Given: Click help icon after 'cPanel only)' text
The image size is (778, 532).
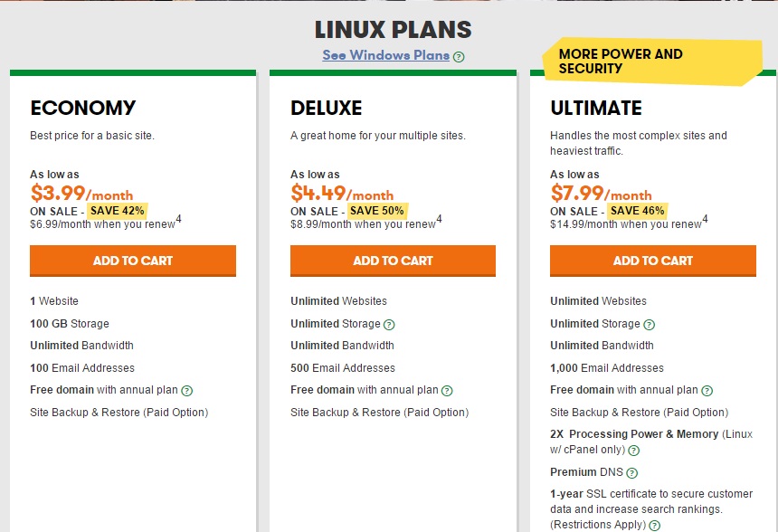Looking at the screenshot, I should tap(634, 450).
